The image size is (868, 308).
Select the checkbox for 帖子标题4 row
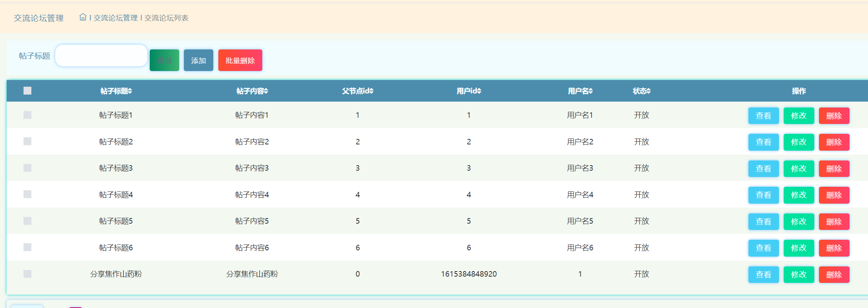click(x=27, y=195)
